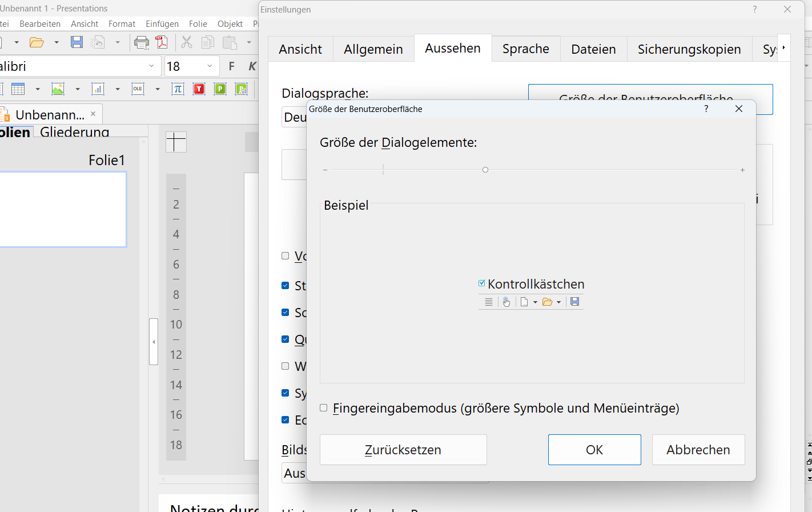Image resolution: width=812 pixels, height=512 pixels.
Task: Switch to the Gliederung pane tab
Action: [x=75, y=132]
